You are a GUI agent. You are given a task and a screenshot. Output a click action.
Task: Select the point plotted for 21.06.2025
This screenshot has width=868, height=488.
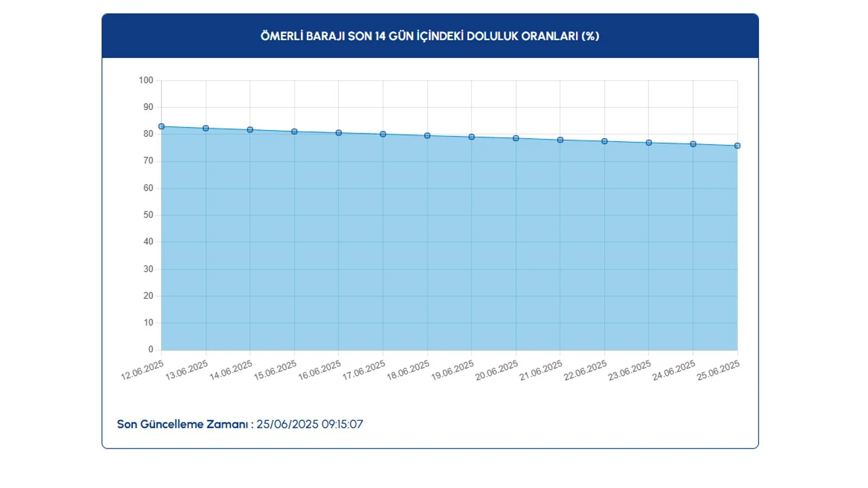[x=560, y=140]
